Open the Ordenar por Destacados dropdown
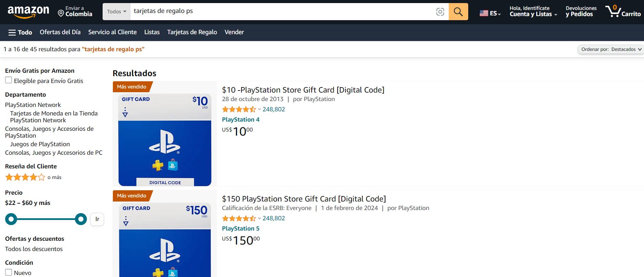 pyautogui.click(x=611, y=49)
